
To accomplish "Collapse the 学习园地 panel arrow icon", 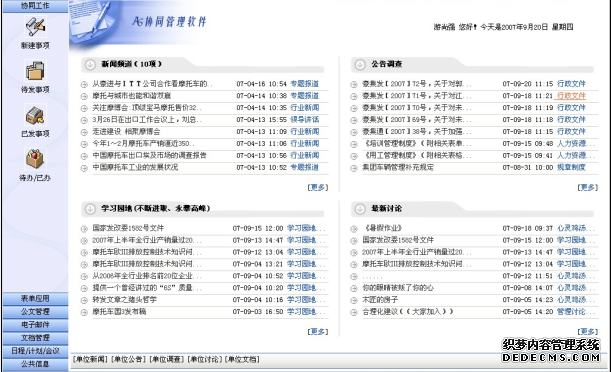I will coord(90,209).
